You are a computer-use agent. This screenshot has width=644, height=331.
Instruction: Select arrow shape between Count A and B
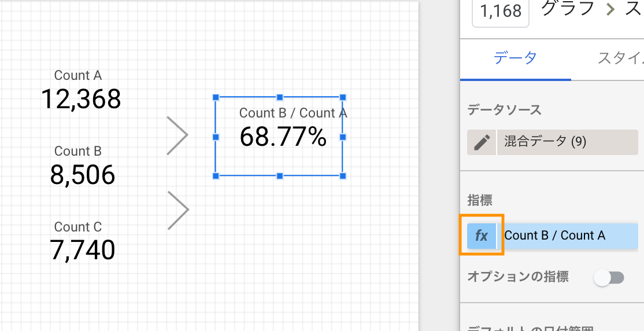coord(177,135)
